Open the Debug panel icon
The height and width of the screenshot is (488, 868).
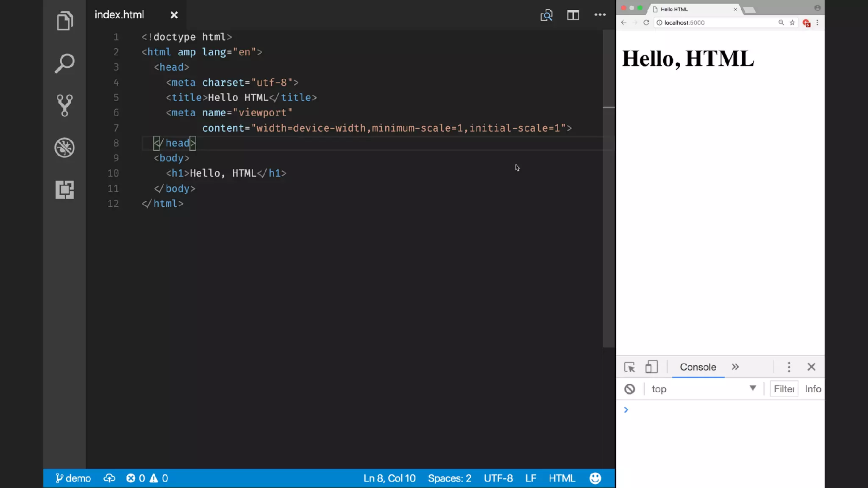point(64,147)
